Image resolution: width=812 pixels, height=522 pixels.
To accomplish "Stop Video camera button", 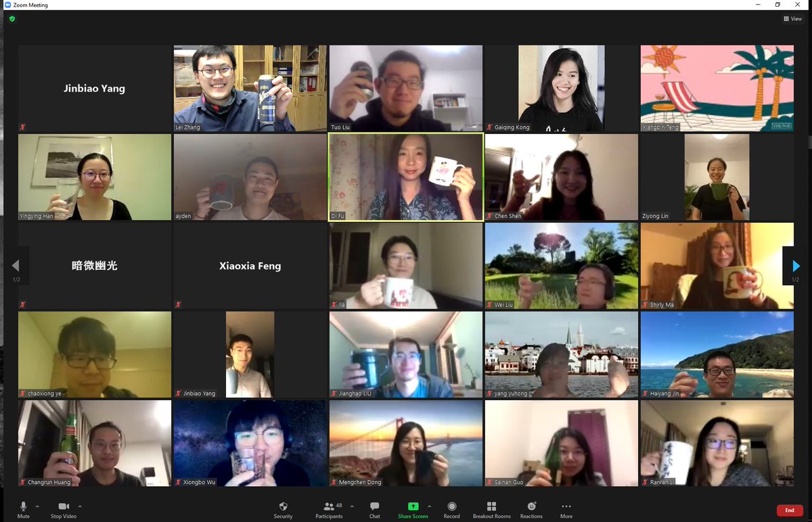I will pos(64,509).
